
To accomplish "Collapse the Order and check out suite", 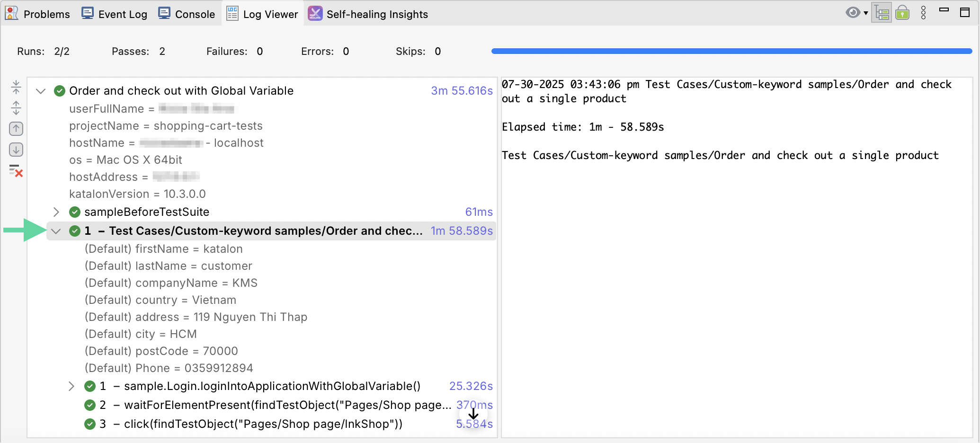I will [x=41, y=91].
